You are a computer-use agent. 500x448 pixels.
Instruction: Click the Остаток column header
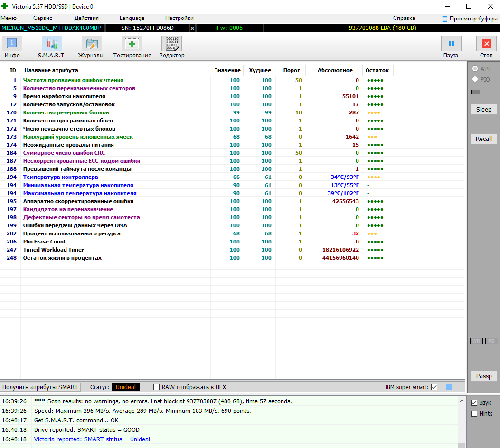(377, 70)
